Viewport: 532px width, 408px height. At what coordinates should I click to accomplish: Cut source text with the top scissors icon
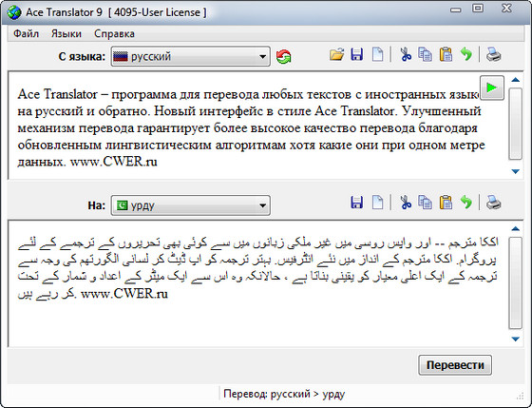pyautogui.click(x=405, y=54)
